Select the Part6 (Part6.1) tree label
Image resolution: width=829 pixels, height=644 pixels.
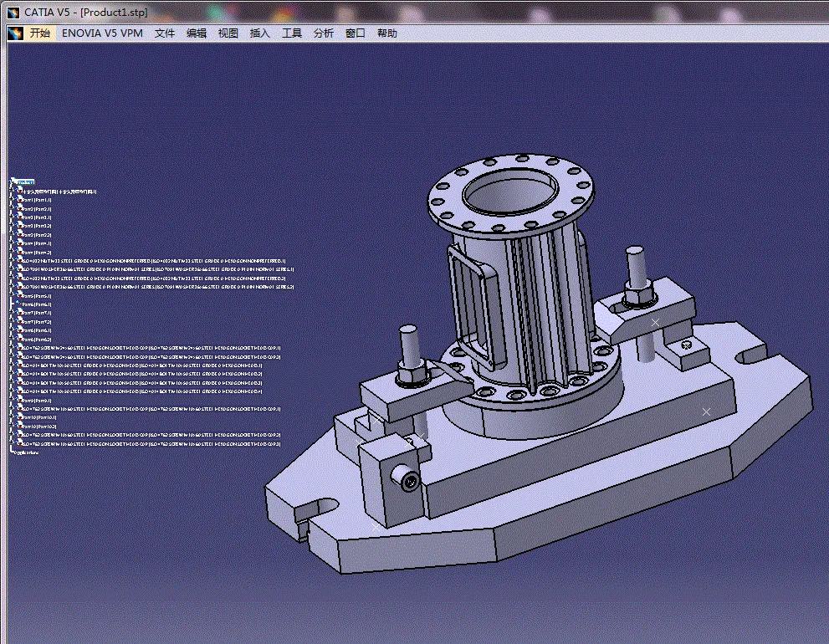click(x=37, y=304)
